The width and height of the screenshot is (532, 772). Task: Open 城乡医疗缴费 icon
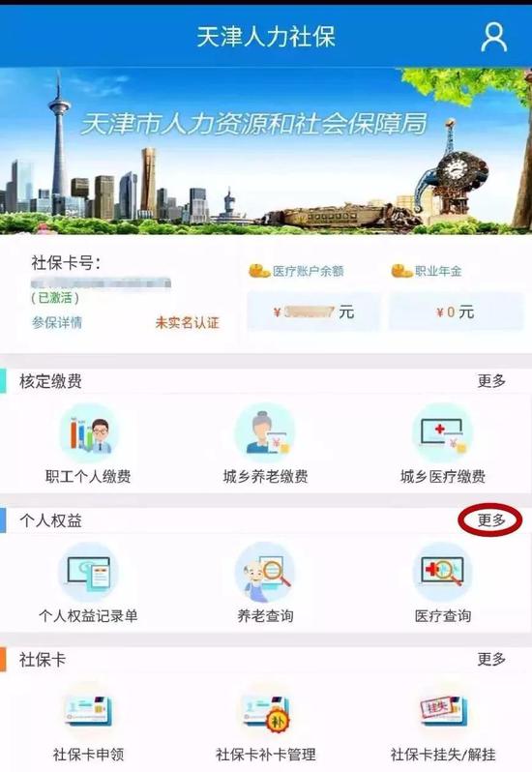pos(442,434)
